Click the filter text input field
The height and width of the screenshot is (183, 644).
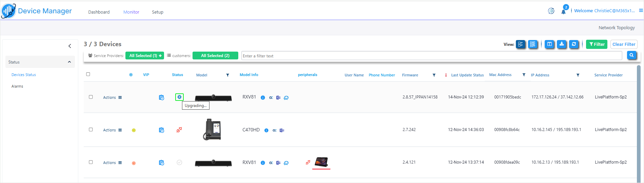tap(431, 56)
